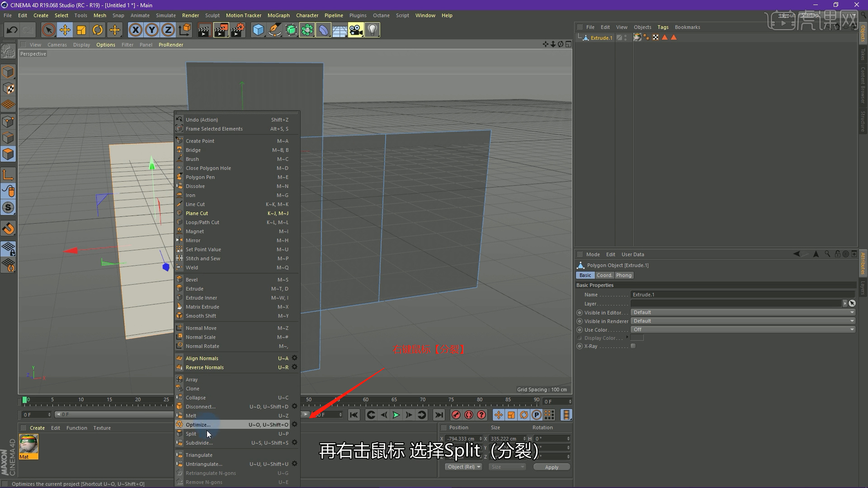Click the Display Color swatch
Screen dimensions: 868x488
[x=637, y=338]
